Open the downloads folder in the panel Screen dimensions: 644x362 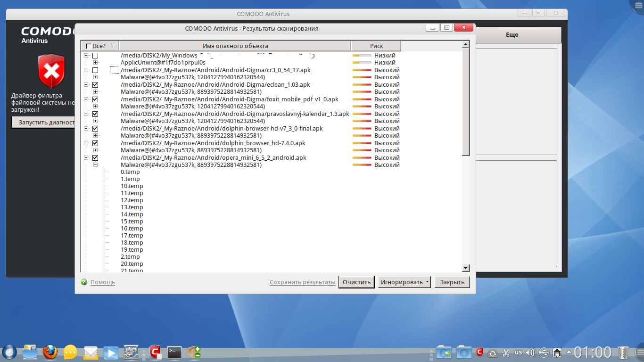[x=464, y=352]
